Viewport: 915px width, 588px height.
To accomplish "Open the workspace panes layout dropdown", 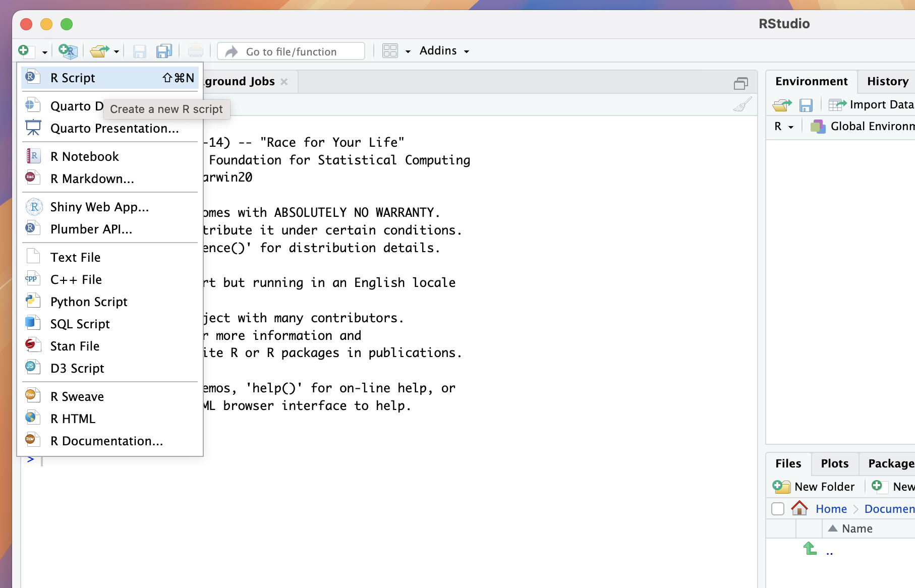I will [396, 51].
